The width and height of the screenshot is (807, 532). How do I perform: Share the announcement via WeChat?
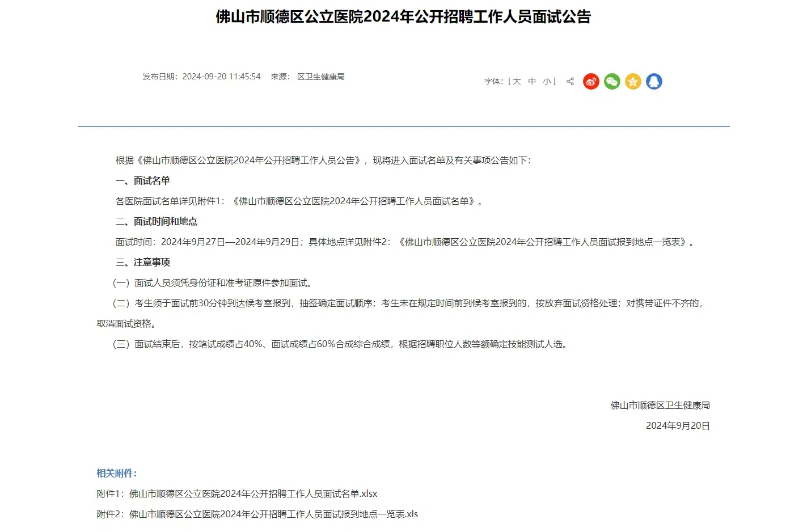612,81
